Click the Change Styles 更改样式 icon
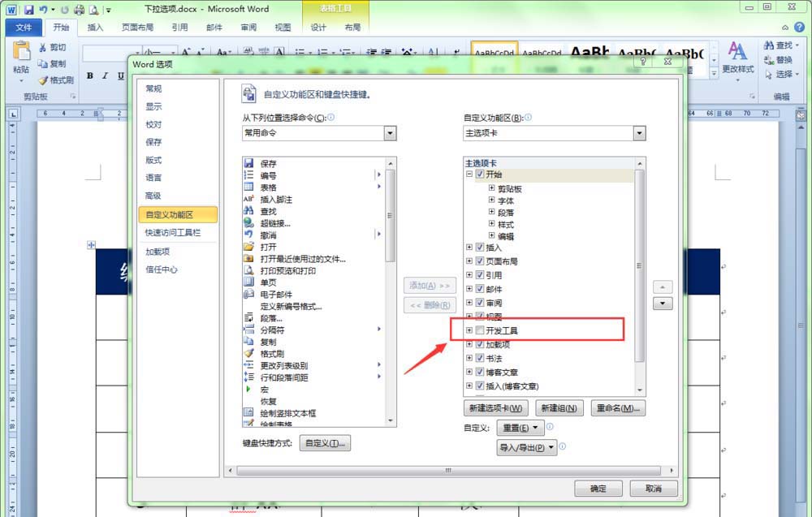Viewport: 812px width, 517px height. point(737,51)
